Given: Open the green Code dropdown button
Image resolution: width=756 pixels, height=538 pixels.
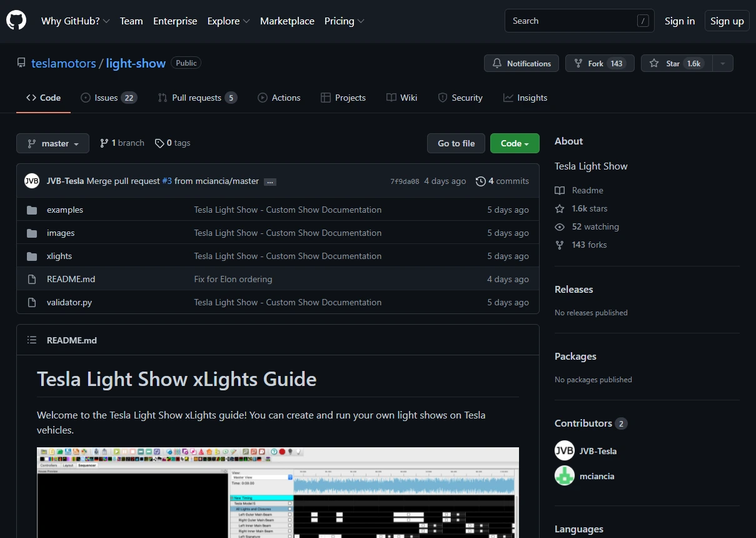Looking at the screenshot, I should 515,143.
